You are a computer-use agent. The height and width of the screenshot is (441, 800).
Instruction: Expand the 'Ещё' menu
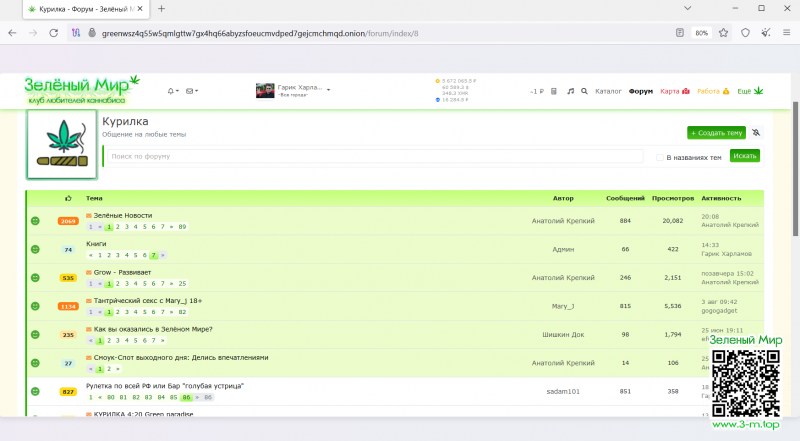click(x=750, y=91)
